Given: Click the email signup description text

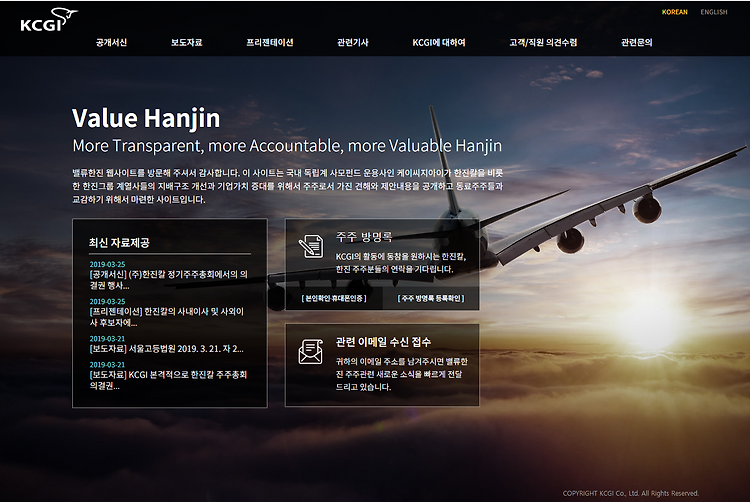Looking at the screenshot, I should click(x=401, y=374).
